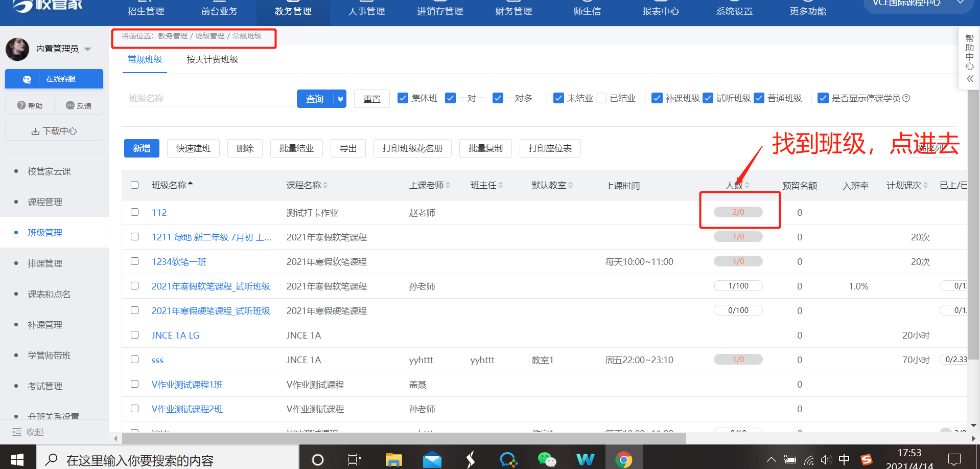Select all rows with header checkbox
Viewport: 980px width, 469px height.
click(x=134, y=185)
